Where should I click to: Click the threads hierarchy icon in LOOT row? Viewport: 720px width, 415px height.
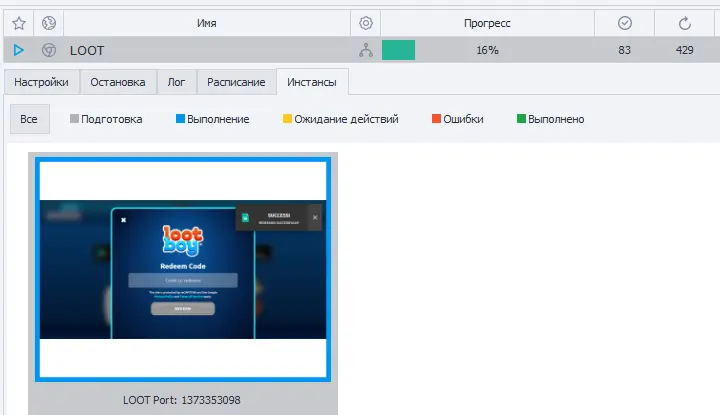366,50
